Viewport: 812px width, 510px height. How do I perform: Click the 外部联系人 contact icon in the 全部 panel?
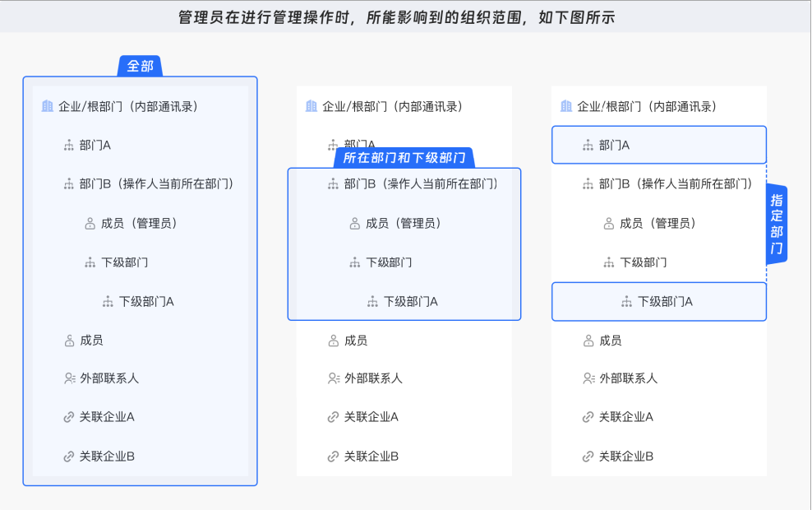(x=69, y=378)
